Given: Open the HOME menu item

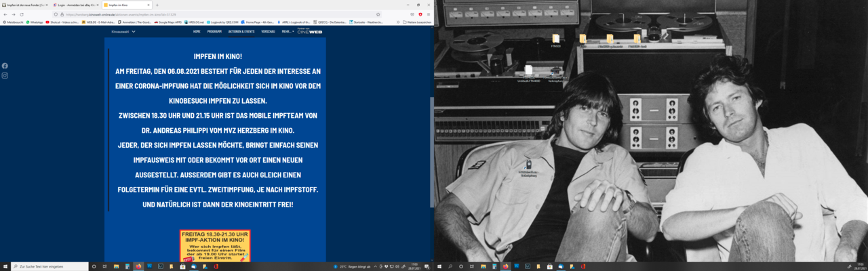Looking at the screenshot, I should pos(197,31).
